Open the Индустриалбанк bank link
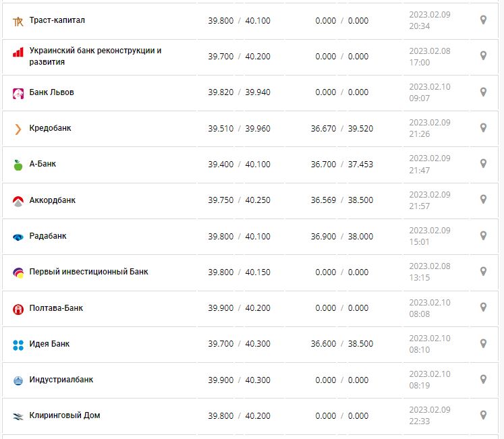This screenshot has width=504, height=439. coord(61,380)
